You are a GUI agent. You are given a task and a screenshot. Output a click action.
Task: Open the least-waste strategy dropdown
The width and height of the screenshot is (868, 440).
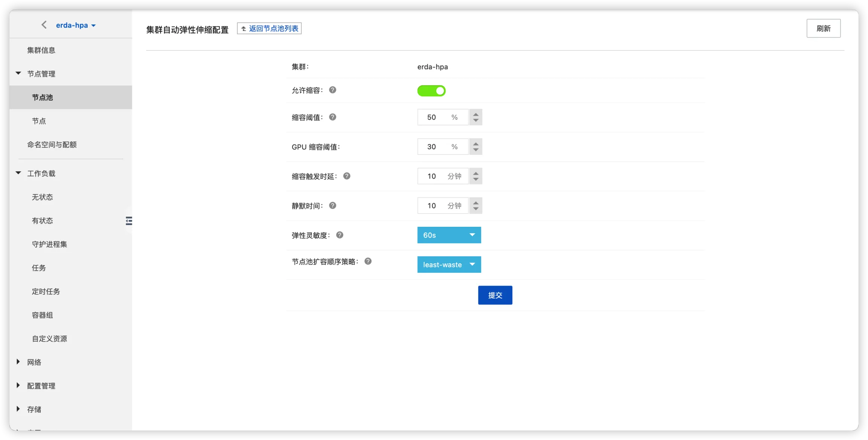pos(449,264)
